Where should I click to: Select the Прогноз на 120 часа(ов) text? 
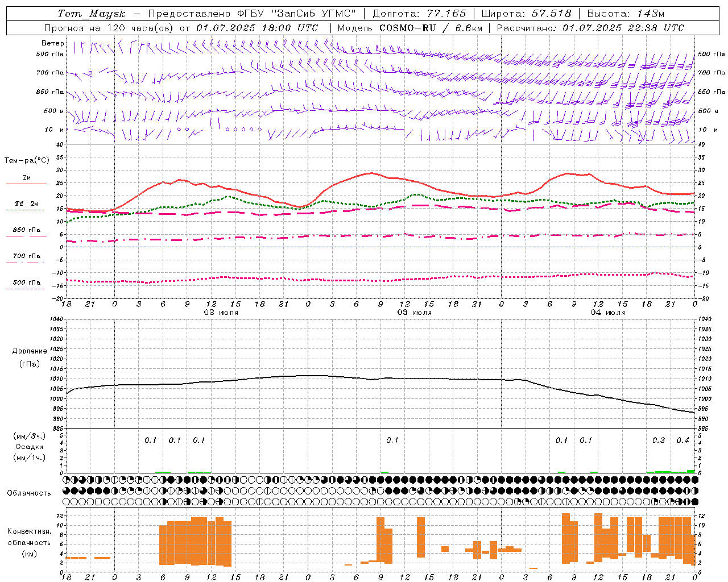(x=110, y=28)
